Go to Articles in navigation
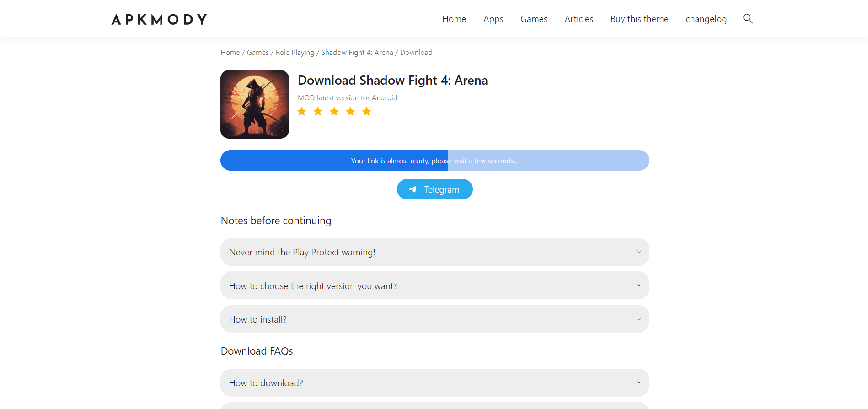Screen dimensions: 868x409 (x=579, y=19)
